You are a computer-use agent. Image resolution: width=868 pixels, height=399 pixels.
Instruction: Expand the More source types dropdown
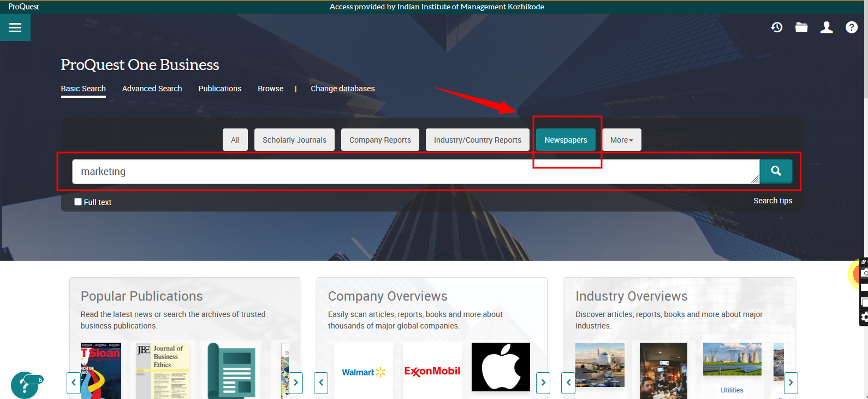621,140
